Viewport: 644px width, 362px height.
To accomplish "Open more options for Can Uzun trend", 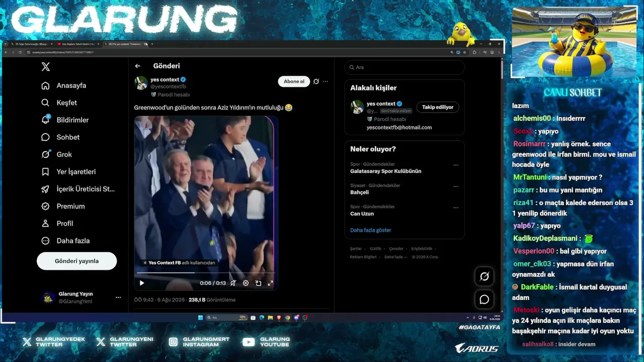I will pos(456,207).
